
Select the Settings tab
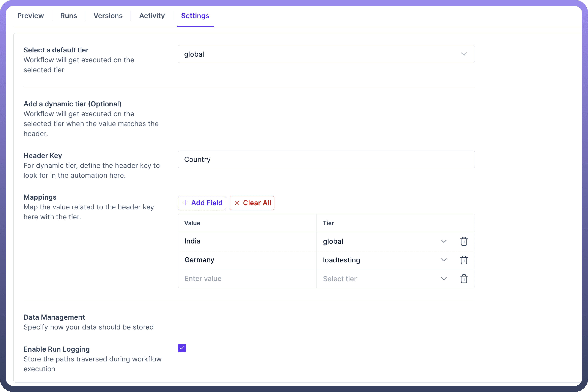pyautogui.click(x=195, y=16)
